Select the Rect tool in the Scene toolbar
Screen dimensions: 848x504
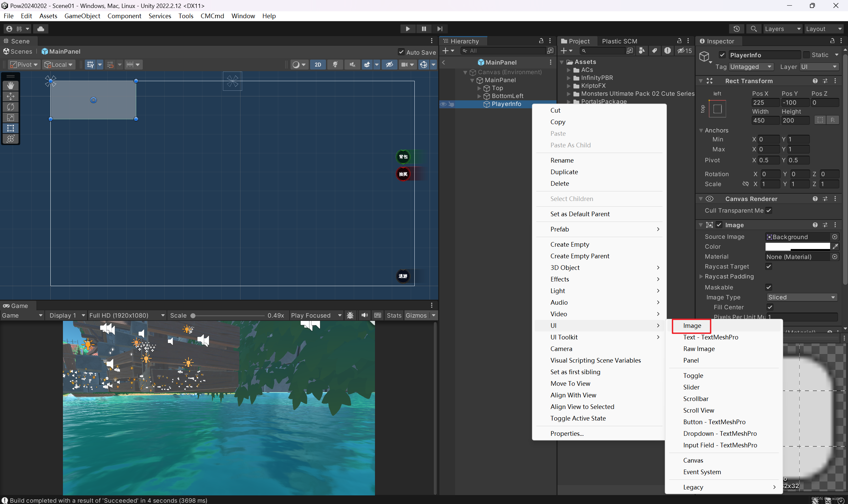[11, 128]
